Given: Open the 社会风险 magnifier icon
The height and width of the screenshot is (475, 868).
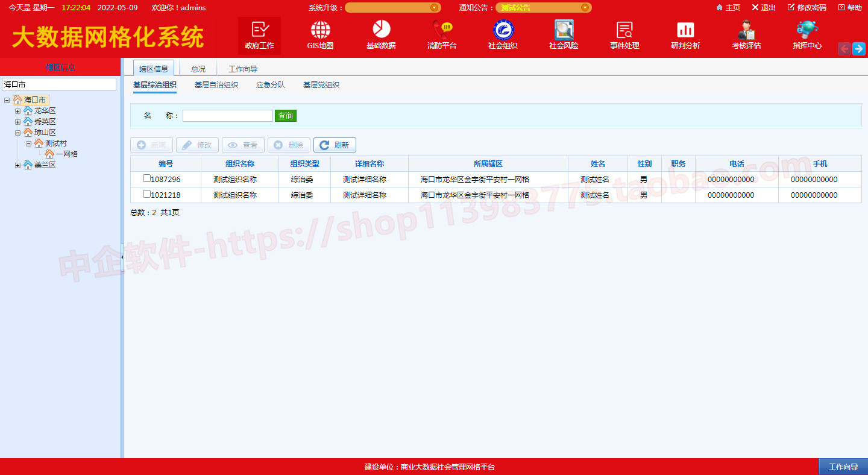Looking at the screenshot, I should tap(564, 30).
